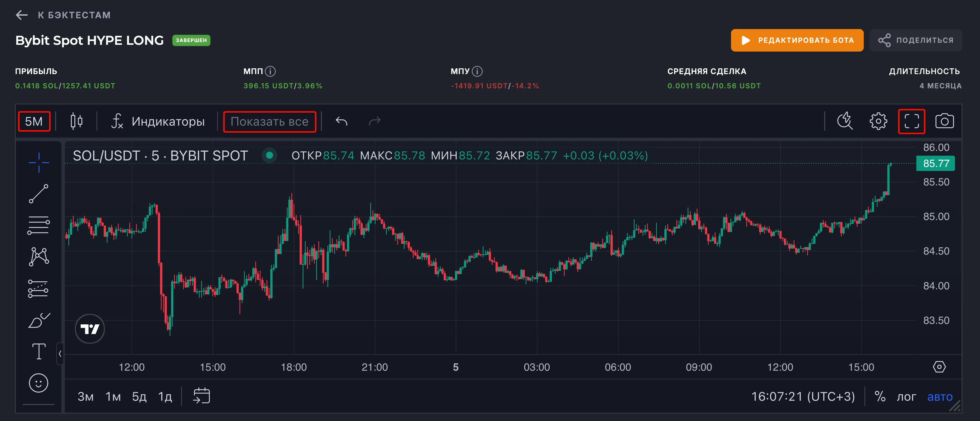Viewport: 980px width, 421px height.
Task: Select the crosshair cursor tool
Action: click(x=39, y=163)
